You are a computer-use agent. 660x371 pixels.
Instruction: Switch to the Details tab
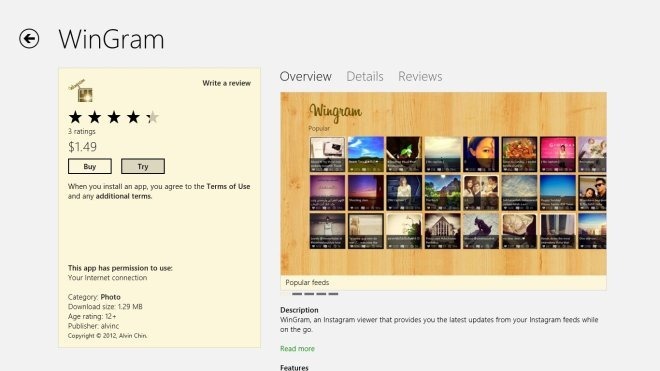point(365,76)
